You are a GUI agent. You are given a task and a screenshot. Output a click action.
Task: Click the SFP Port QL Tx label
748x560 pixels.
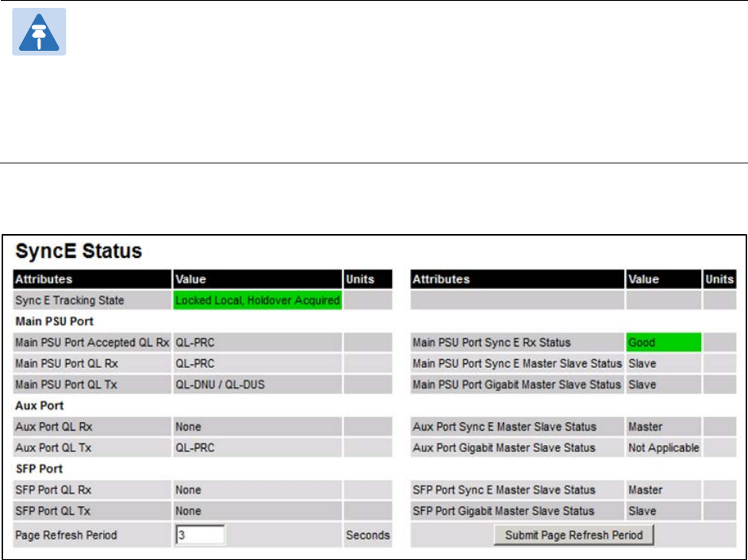click(x=52, y=511)
